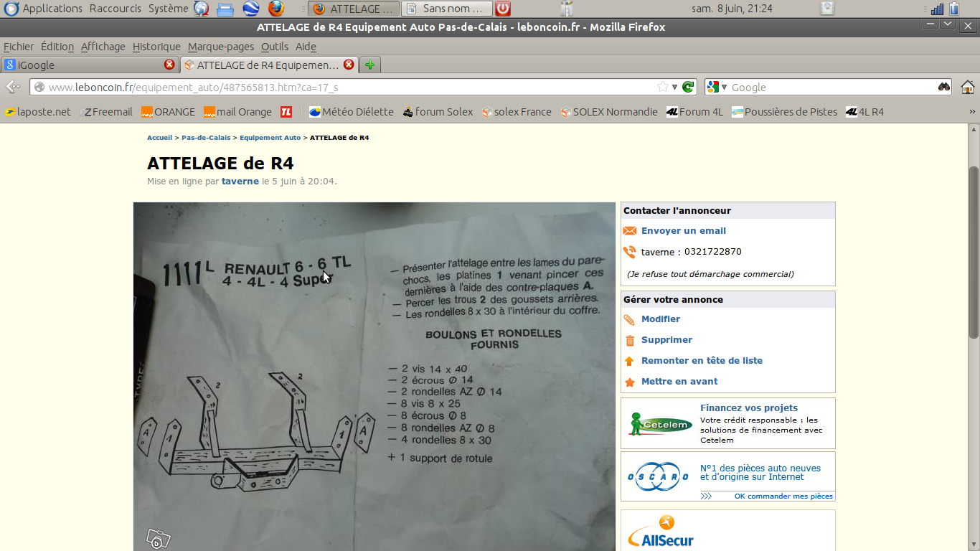980x551 pixels.
Task: Open the Forum 4L bookmark
Action: [694, 112]
